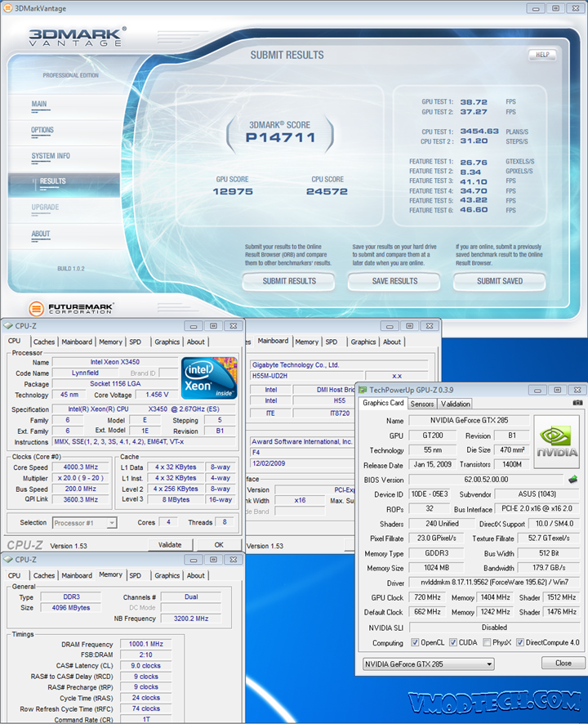Image resolution: width=588 pixels, height=724 pixels.
Task: Click the BIOS save chip icon in GPU-Z
Action: tap(572, 480)
